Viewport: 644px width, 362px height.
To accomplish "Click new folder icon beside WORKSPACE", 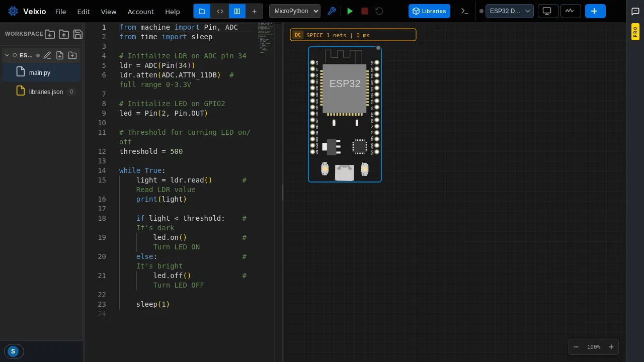I will click(x=50, y=34).
